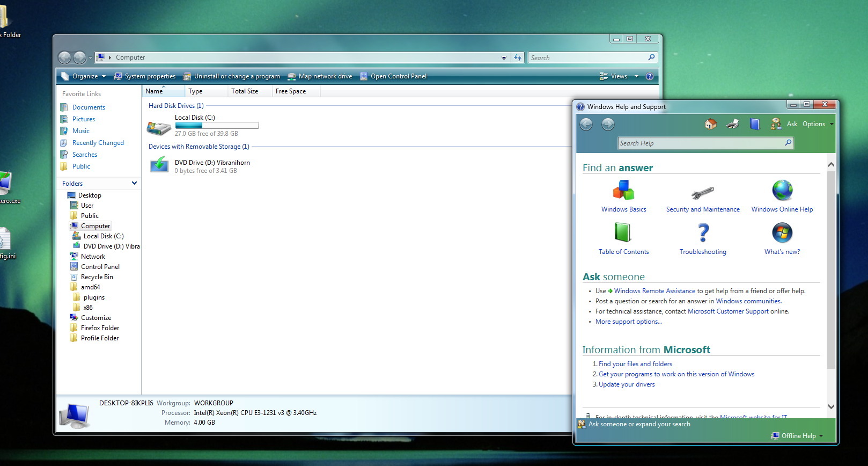The width and height of the screenshot is (868, 466).
Task: Click Hard Disk Drives (1) group header
Action: [176, 106]
